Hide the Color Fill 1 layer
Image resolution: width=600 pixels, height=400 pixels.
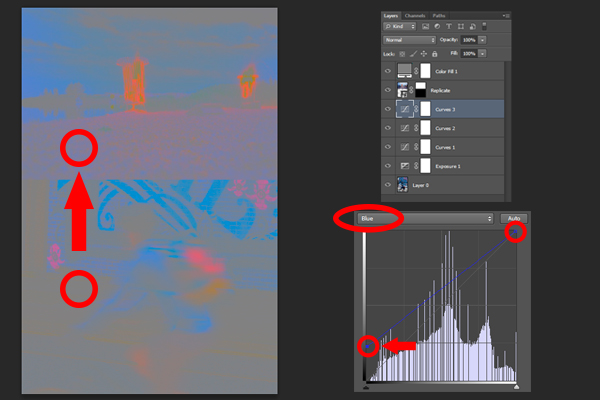click(388, 71)
